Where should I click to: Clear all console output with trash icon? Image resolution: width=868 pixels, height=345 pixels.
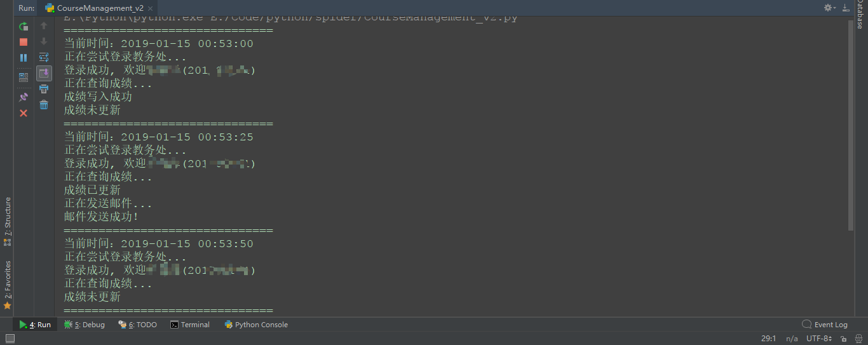(44, 105)
